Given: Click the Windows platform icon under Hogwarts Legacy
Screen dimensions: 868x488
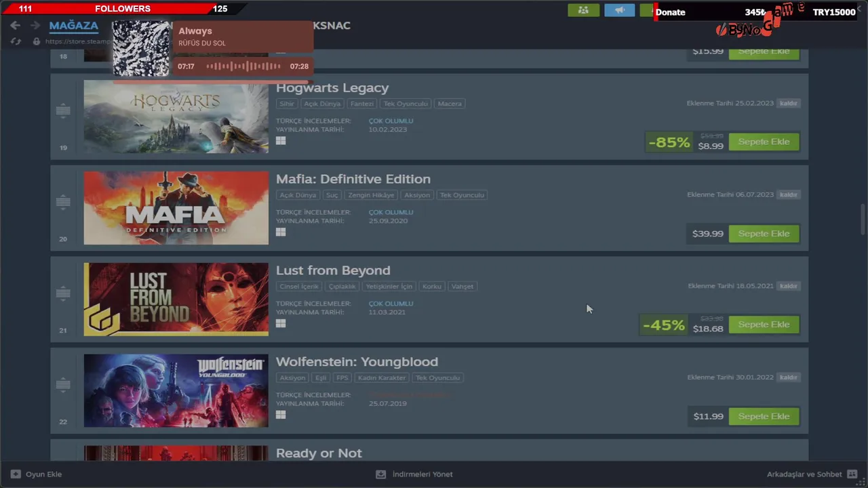Looking at the screenshot, I should click(281, 141).
